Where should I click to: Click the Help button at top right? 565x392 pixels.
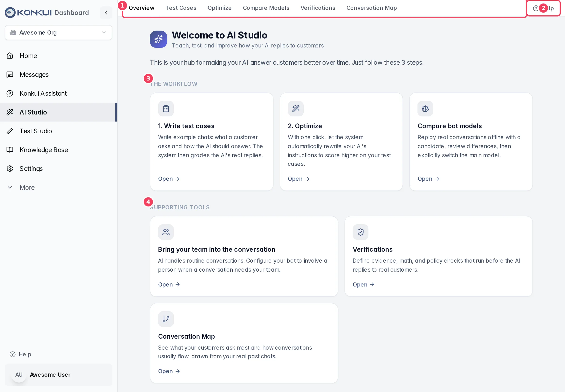[x=543, y=8]
